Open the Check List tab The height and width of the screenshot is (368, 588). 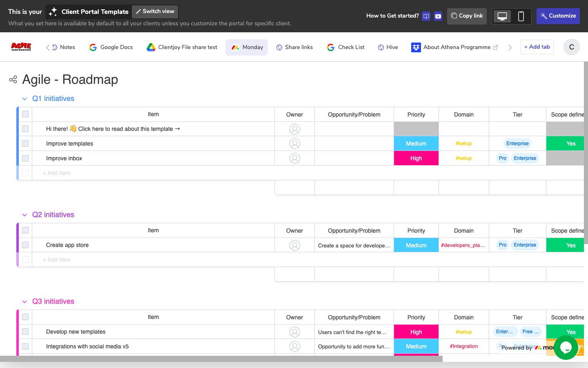345,47
